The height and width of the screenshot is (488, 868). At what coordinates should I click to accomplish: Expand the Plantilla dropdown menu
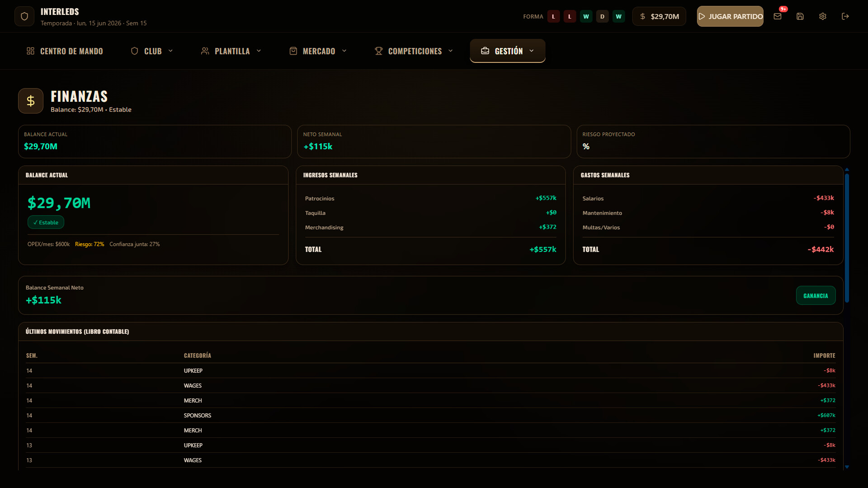coord(231,51)
